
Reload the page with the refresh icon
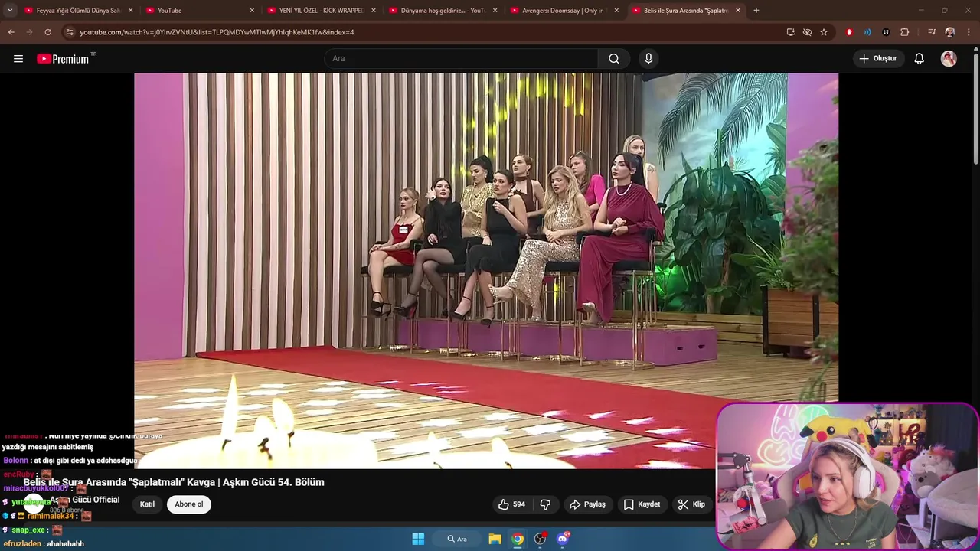[47, 32]
